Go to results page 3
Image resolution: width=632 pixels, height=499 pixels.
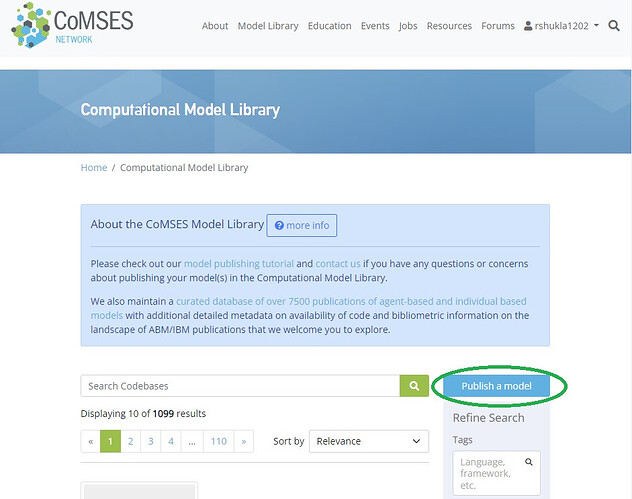click(x=151, y=441)
